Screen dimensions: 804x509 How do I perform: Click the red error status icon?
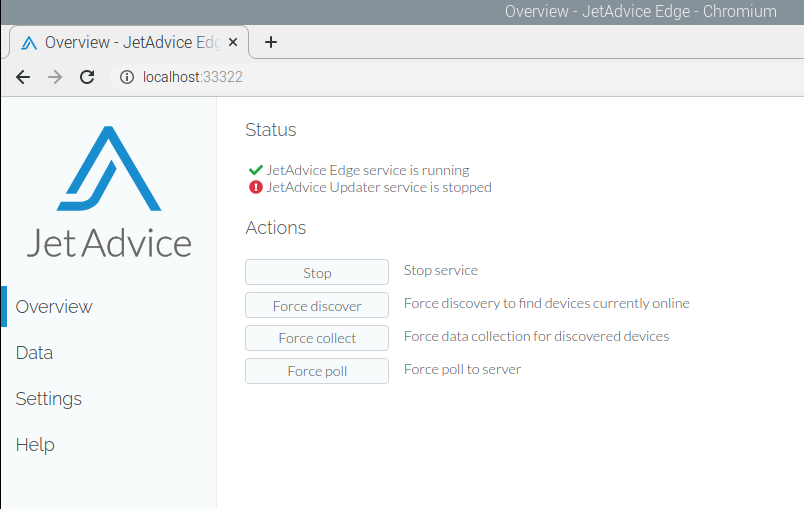click(x=255, y=187)
